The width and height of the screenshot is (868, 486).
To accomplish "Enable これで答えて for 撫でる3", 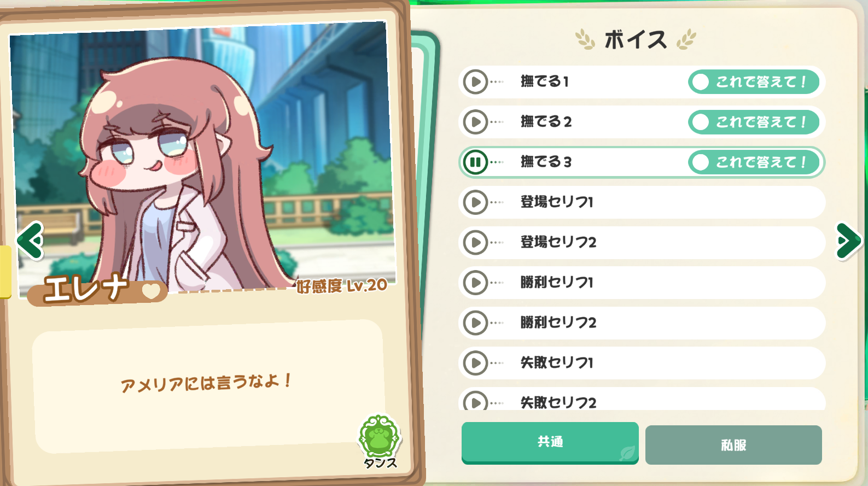I will pos(754,162).
